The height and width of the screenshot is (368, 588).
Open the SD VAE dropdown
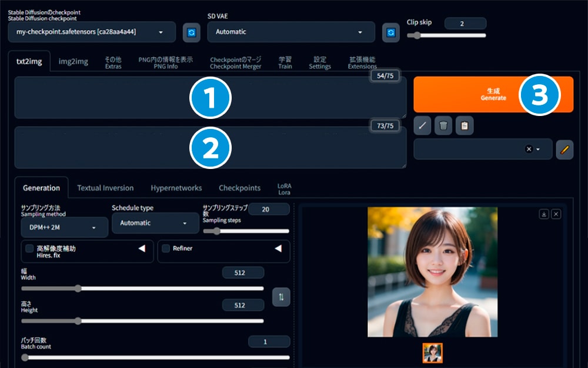pyautogui.click(x=291, y=32)
